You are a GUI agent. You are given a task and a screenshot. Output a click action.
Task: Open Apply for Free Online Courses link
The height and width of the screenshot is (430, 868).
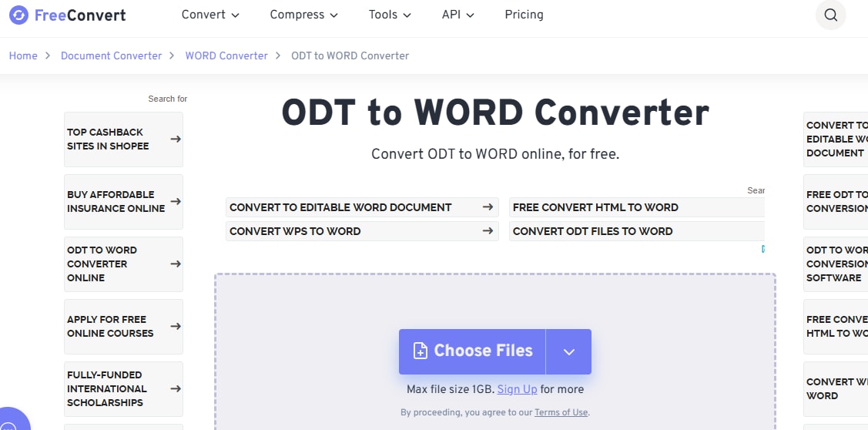click(x=123, y=327)
